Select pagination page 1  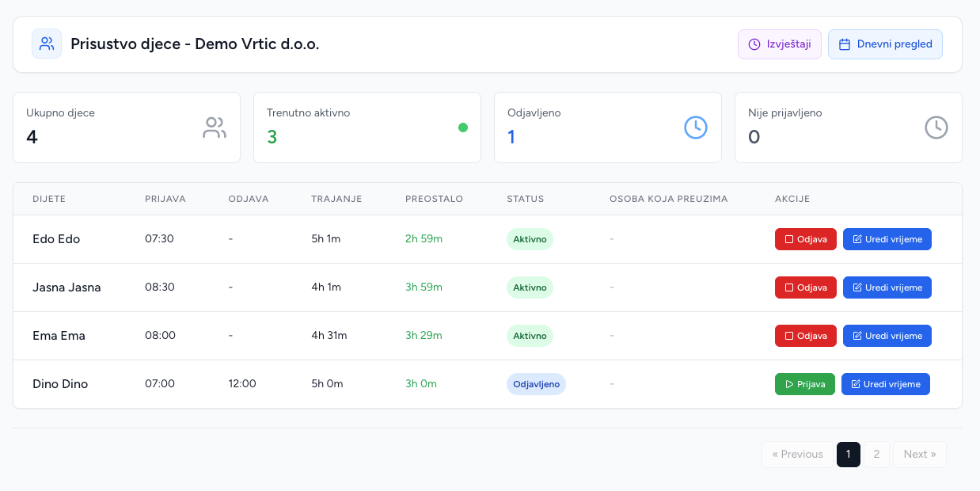849,455
